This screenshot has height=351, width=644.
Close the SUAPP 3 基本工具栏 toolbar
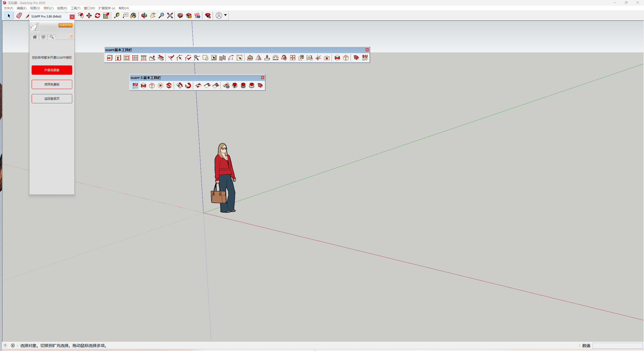click(263, 78)
